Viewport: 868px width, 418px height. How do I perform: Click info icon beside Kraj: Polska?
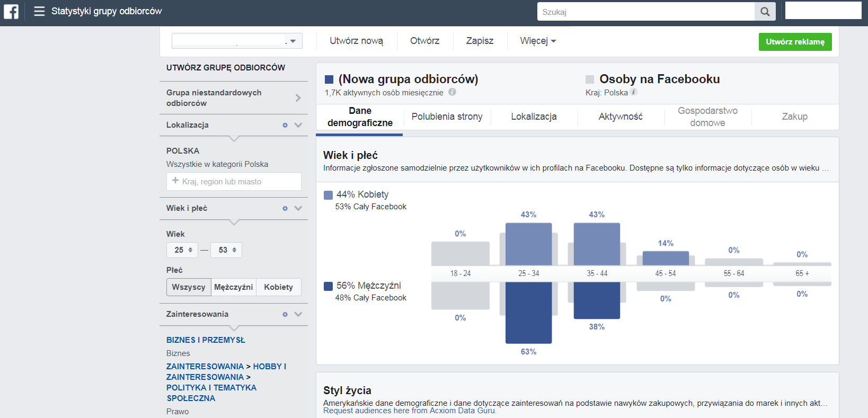[x=634, y=92]
